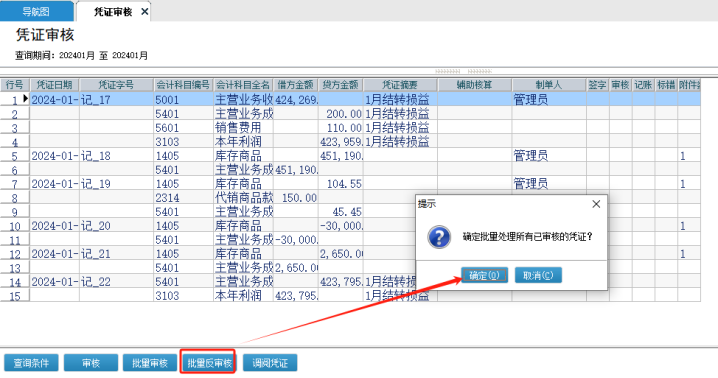Switch to the 导航图 tab

click(36, 11)
